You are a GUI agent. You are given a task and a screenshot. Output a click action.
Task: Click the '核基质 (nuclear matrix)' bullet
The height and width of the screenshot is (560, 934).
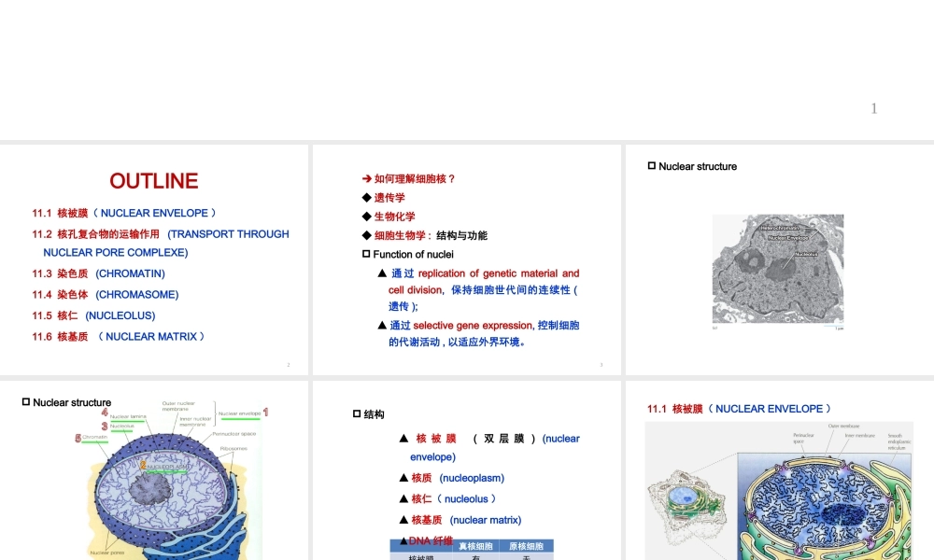[x=460, y=520]
